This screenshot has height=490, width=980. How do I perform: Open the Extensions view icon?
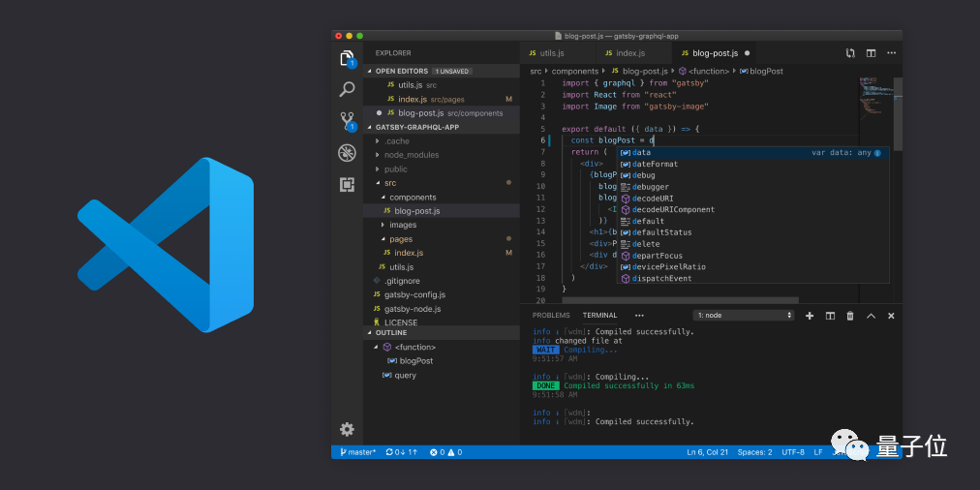[347, 184]
